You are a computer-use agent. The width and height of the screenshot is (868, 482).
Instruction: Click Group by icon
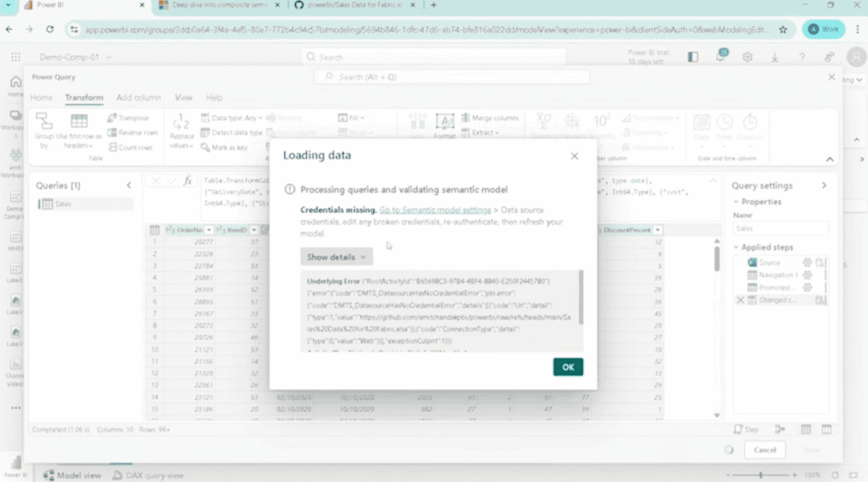pos(44,130)
